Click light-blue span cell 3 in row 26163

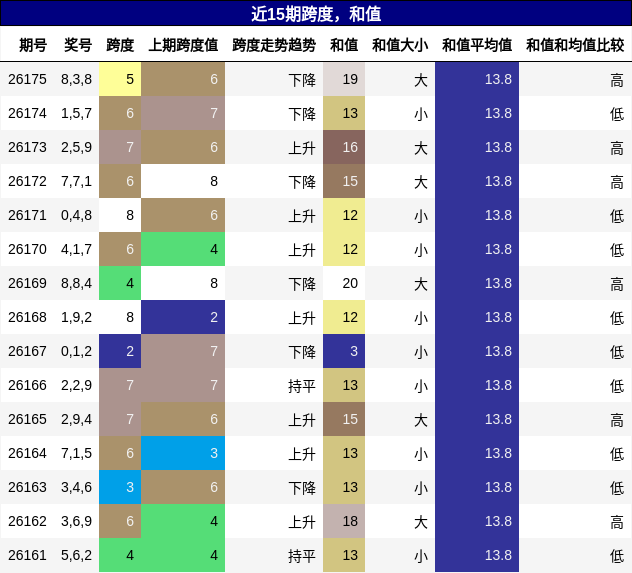120,487
